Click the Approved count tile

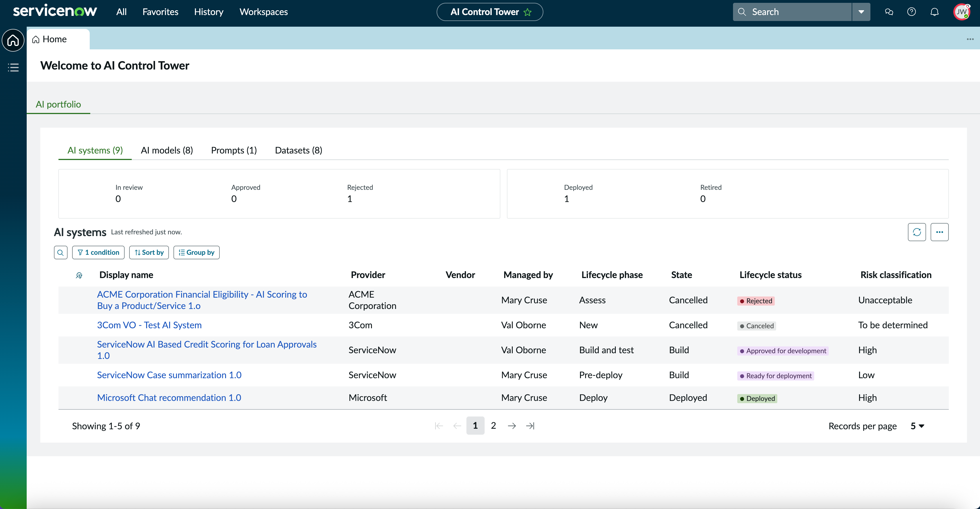pos(246,193)
